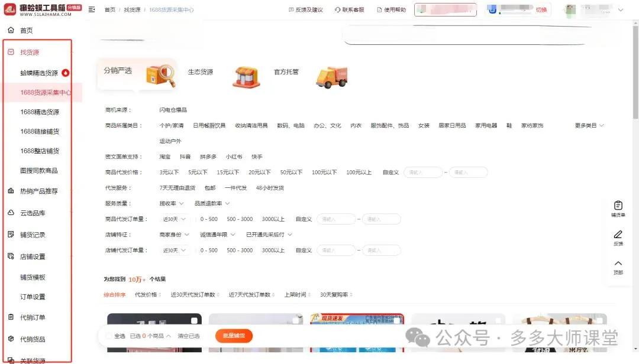
Task: Expand the 更多类目 category dropdown
Action: (x=589, y=125)
